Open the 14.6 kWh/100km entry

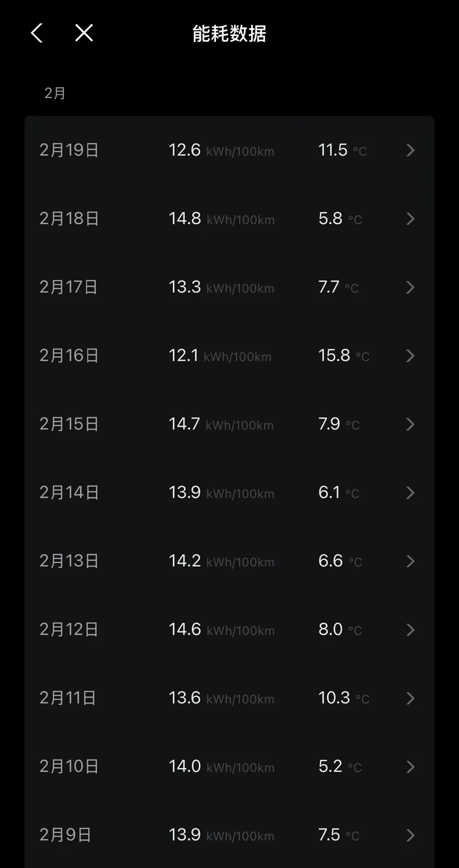221,630
